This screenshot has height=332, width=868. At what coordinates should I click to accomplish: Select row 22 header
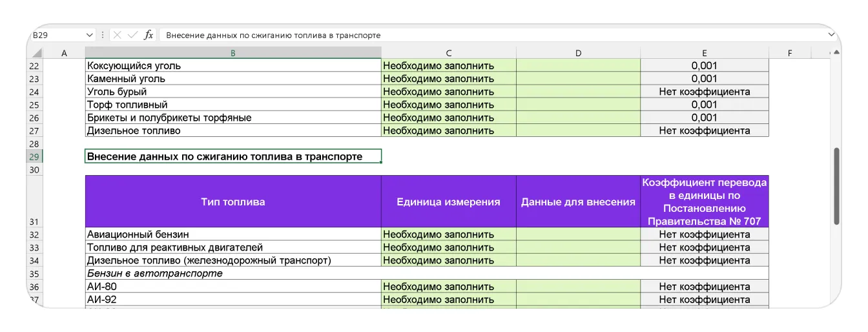pyautogui.click(x=35, y=66)
